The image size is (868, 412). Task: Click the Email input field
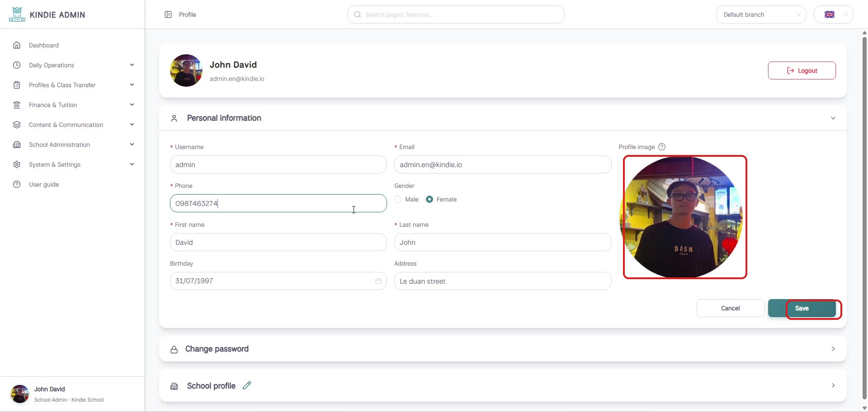coord(503,164)
